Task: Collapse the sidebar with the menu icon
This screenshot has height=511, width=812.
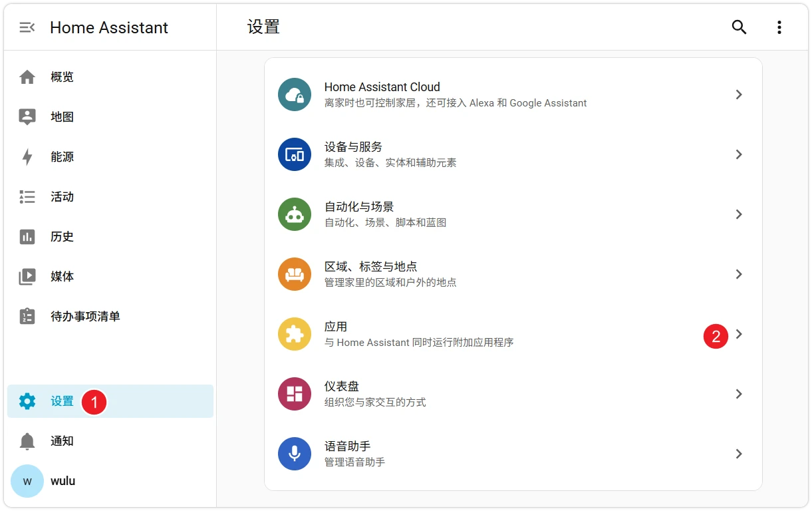Action: click(x=27, y=27)
